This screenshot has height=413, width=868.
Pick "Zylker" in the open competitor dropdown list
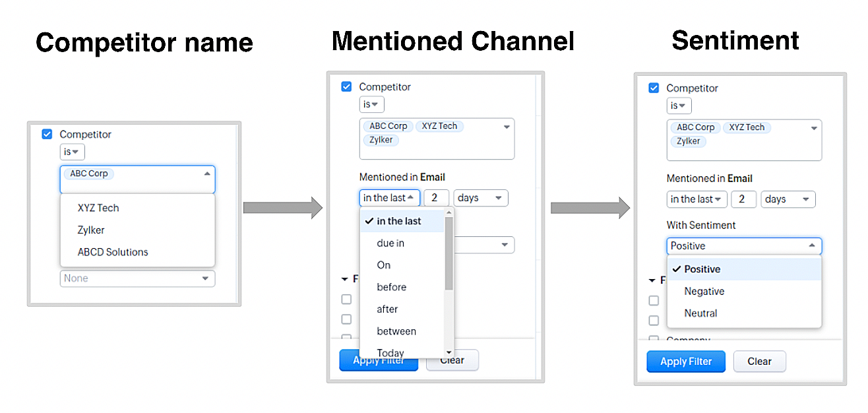(91, 230)
